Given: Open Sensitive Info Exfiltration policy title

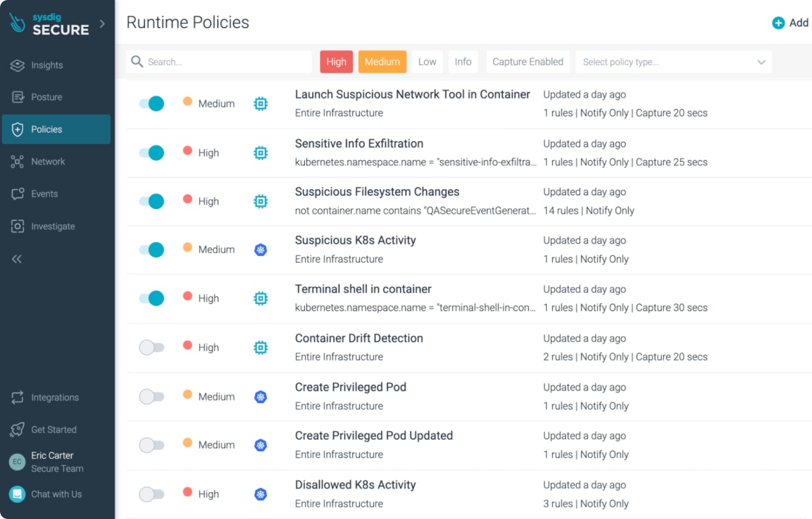Looking at the screenshot, I should [x=359, y=144].
